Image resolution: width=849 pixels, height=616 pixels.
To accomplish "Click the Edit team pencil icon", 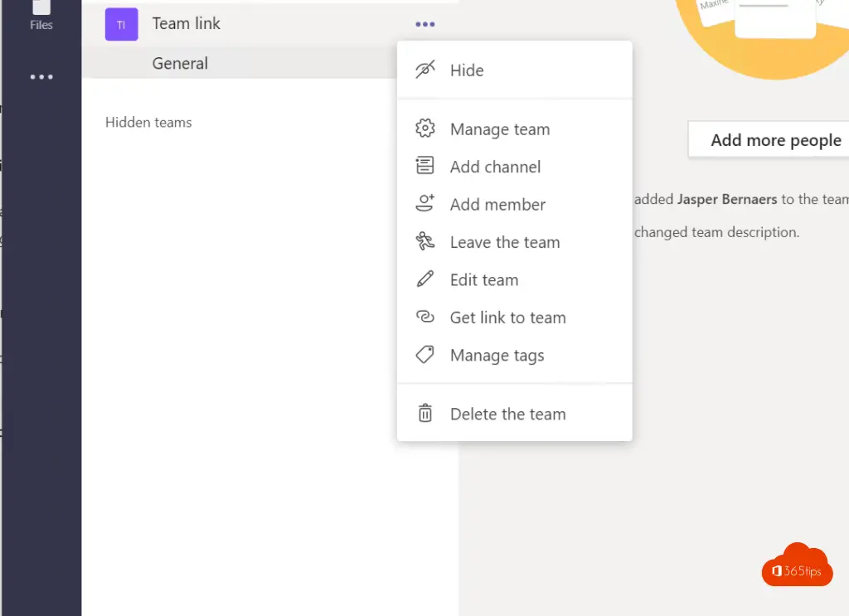I will click(x=424, y=279).
